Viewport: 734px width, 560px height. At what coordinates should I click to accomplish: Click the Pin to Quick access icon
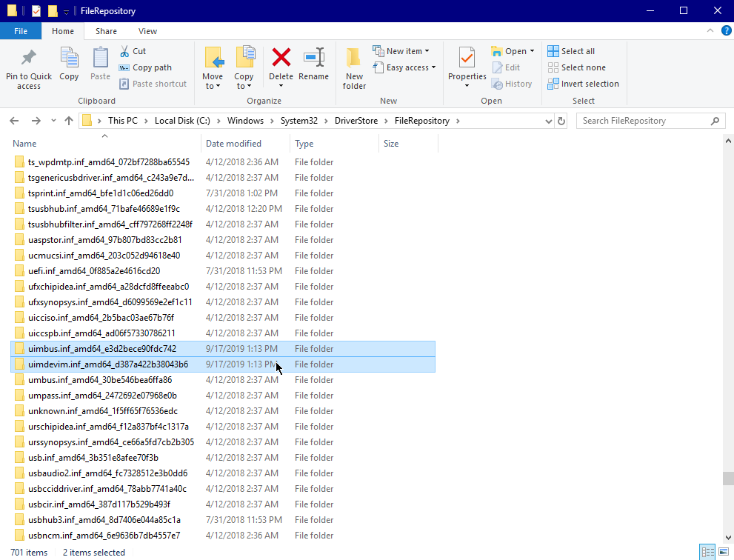point(29,58)
